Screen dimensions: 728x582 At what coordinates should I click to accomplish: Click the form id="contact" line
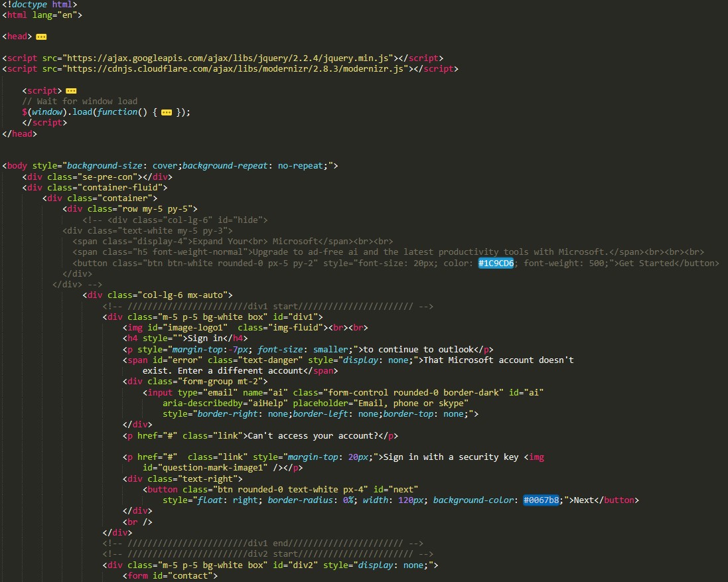tap(170, 576)
